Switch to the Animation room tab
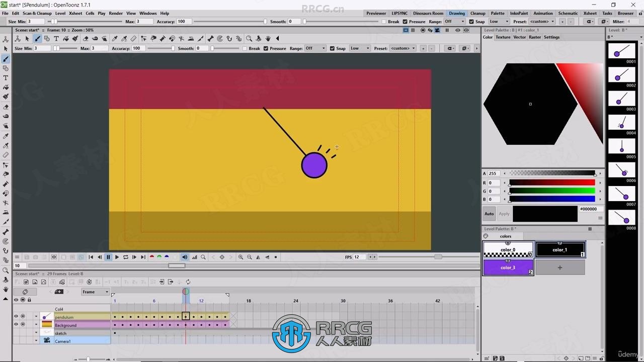The image size is (644, 362). tap(543, 13)
